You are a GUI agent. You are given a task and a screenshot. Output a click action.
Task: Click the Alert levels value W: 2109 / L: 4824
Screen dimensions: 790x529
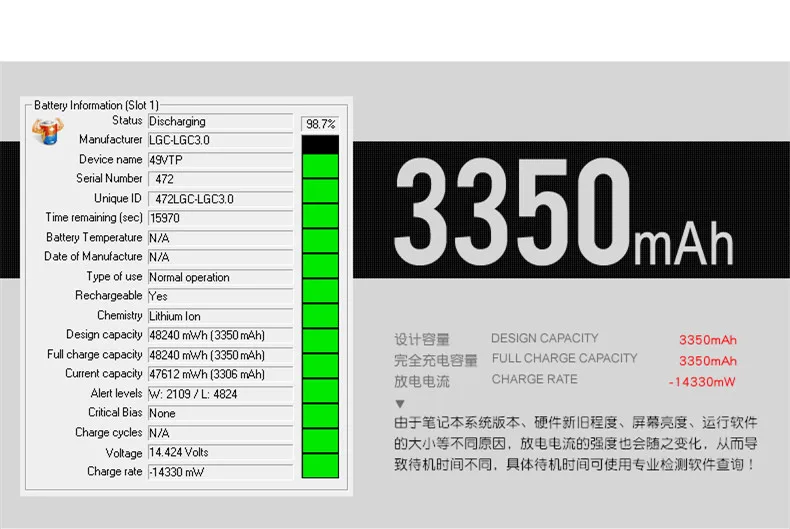coord(193,394)
